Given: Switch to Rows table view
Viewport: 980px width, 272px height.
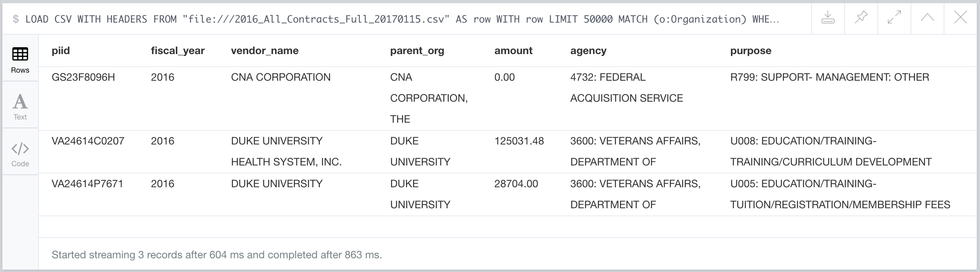Looking at the screenshot, I should pos(20,60).
